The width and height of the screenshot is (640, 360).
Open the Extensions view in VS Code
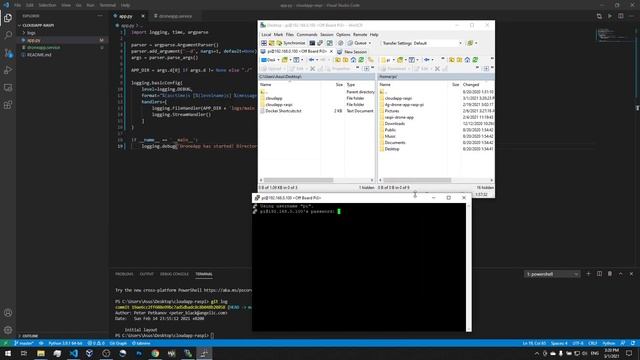click(8, 105)
